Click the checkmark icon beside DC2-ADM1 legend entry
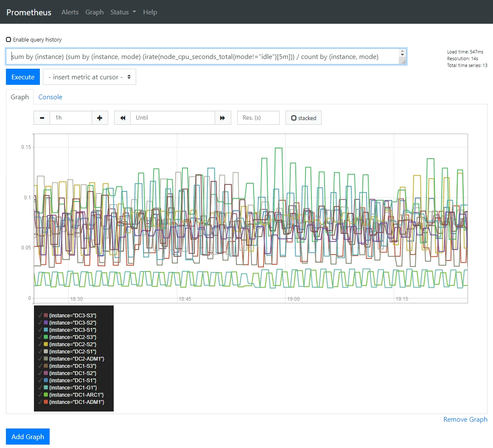The image size is (493, 448). (39, 359)
